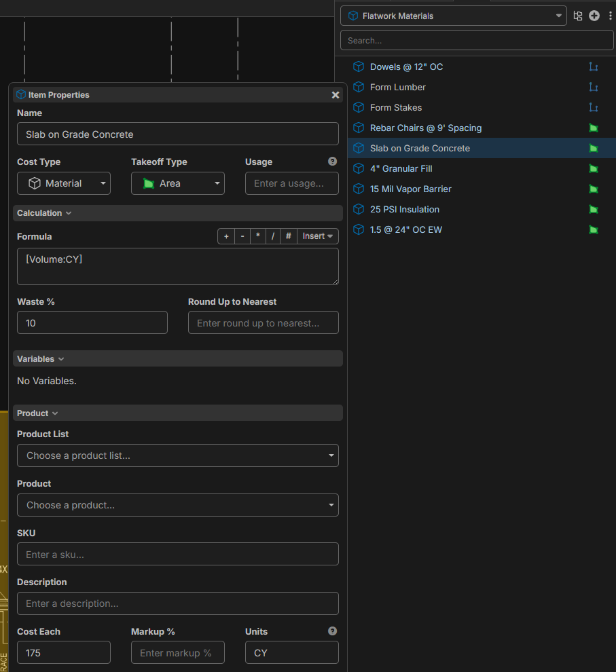Insert the multiply operator into the formula
The width and height of the screenshot is (616, 672).
[x=257, y=236]
